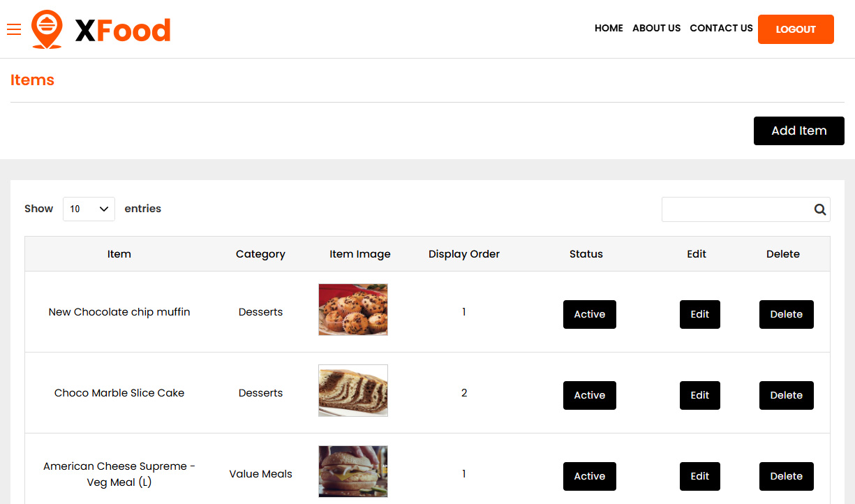The height and width of the screenshot is (504, 855).
Task: Open the ABOUT US page
Action: click(656, 29)
